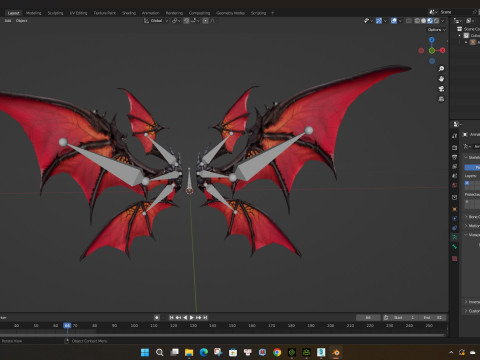The width and height of the screenshot is (480, 360).
Task: Open the UV Editing workspace tab
Action: click(x=78, y=13)
